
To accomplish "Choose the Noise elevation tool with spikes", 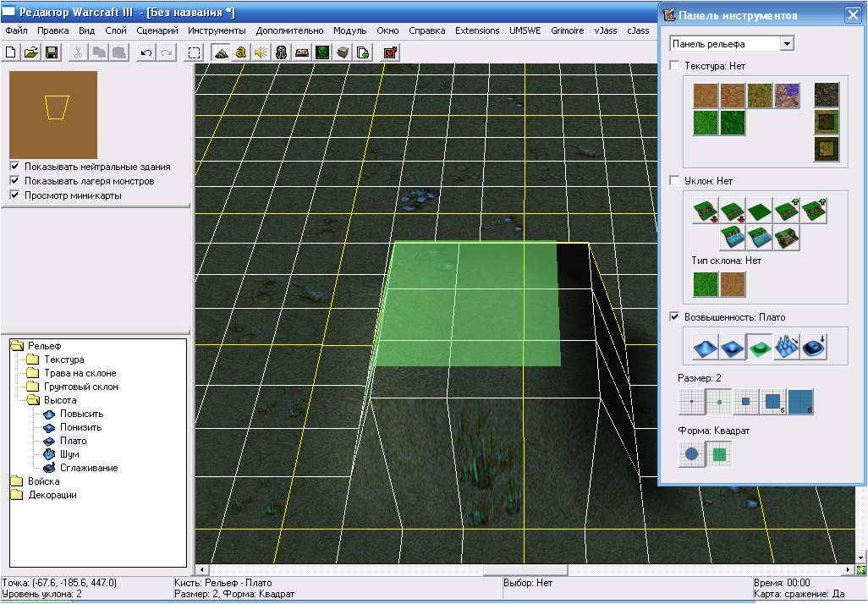I will [787, 347].
